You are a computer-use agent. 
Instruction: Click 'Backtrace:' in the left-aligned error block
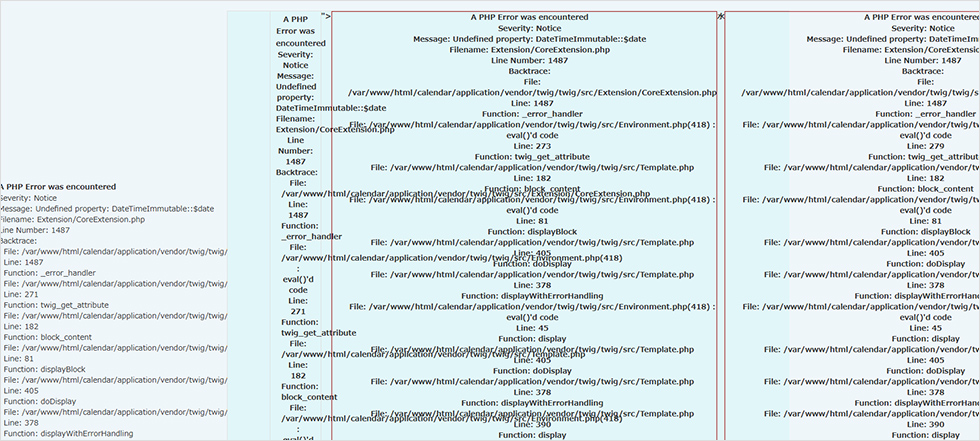point(19,240)
